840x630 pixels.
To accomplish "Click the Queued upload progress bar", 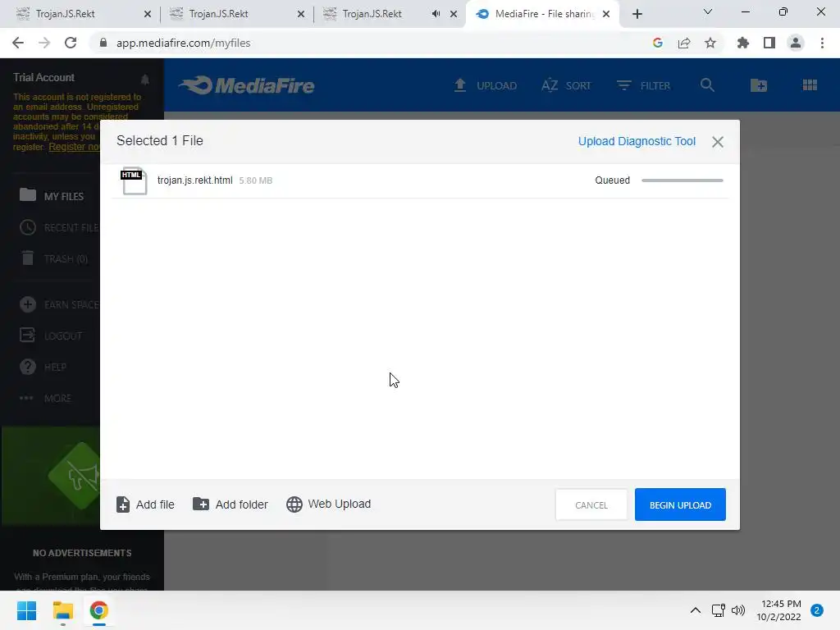I will point(682,180).
